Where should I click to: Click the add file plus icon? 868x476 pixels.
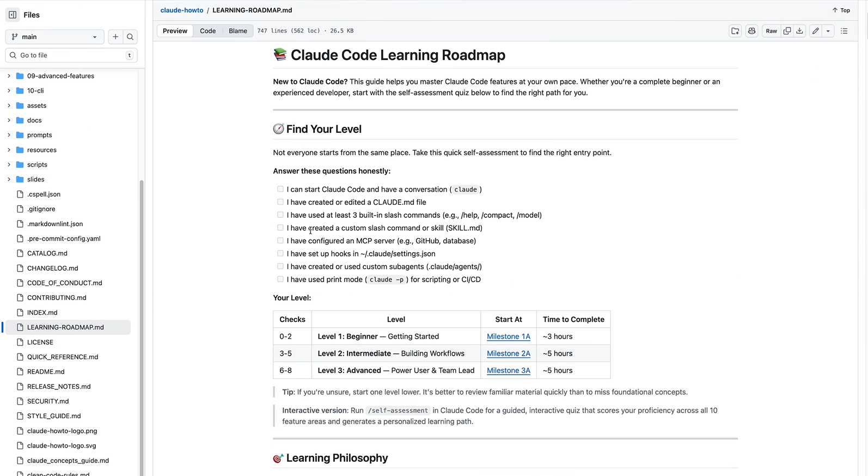[115, 37]
